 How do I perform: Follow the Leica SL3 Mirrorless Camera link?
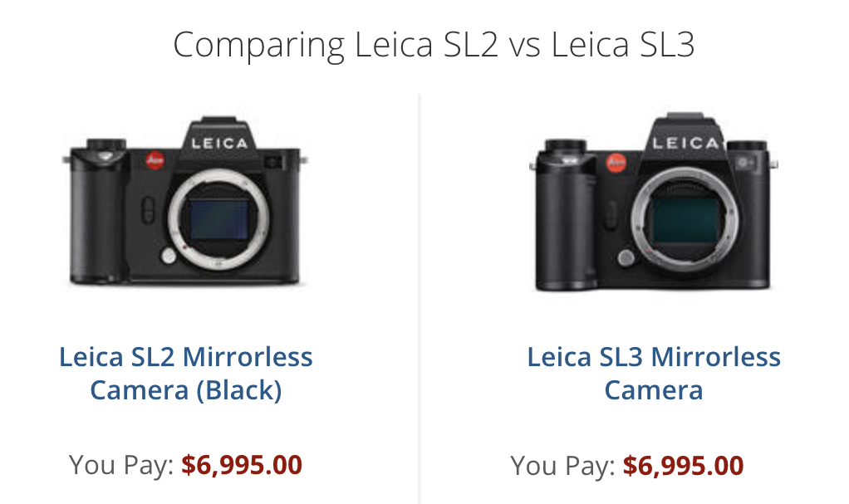654,373
